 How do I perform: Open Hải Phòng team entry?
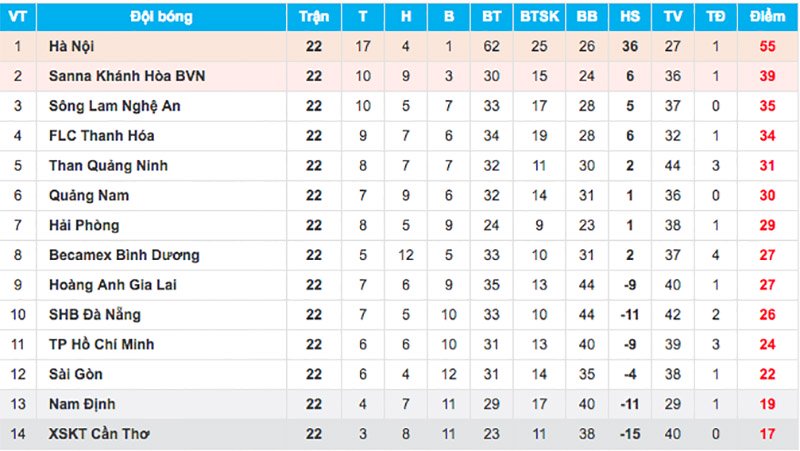tap(84, 226)
